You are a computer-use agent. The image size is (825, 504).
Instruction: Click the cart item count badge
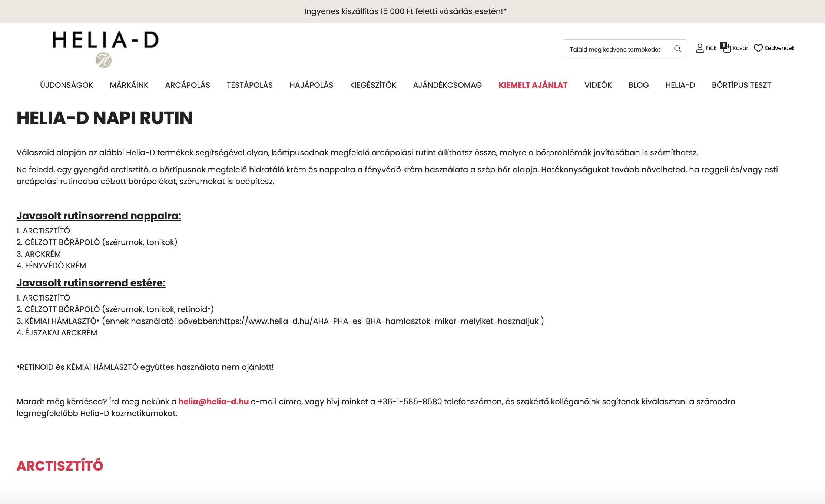[723, 45]
